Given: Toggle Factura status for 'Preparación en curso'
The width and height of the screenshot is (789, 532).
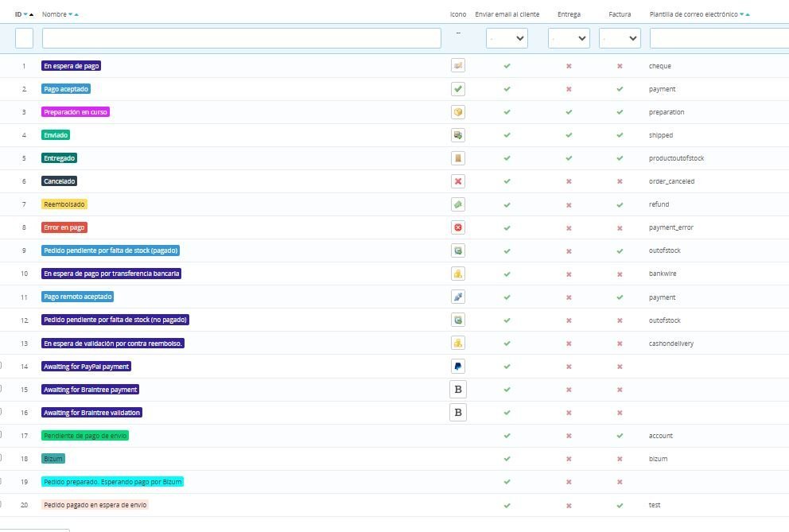Looking at the screenshot, I should 620,112.
